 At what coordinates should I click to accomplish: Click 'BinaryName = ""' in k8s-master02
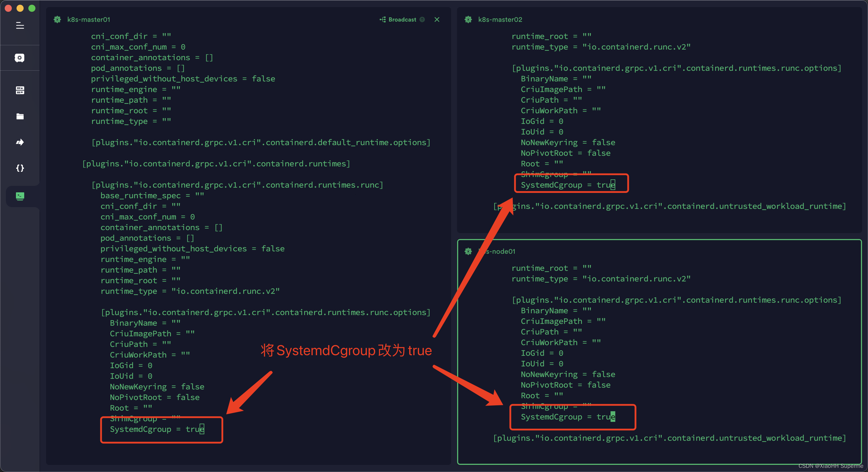pyautogui.click(x=556, y=79)
